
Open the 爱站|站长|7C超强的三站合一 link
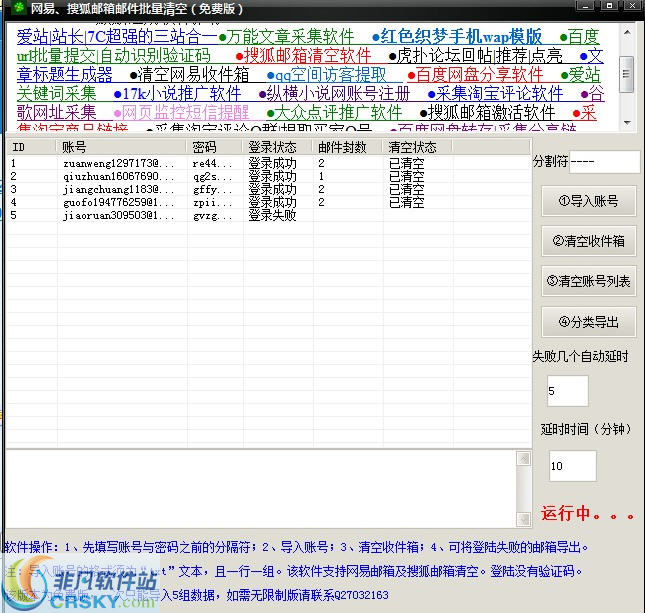click(x=117, y=37)
